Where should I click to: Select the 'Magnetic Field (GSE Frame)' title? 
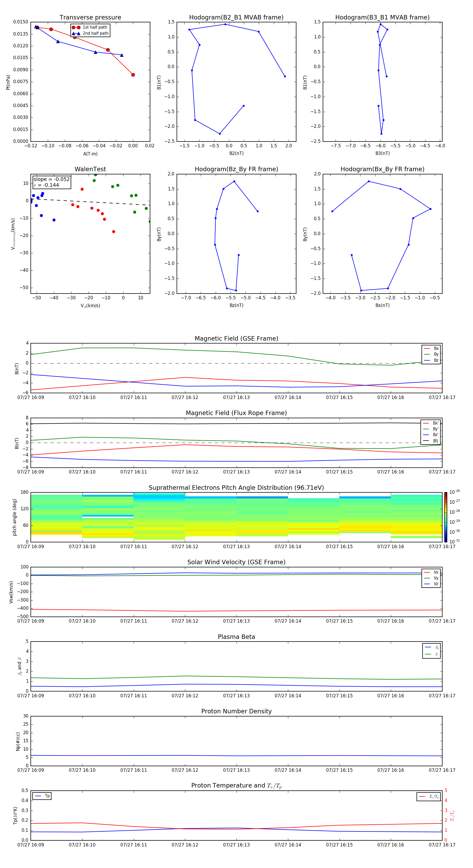click(236, 339)
